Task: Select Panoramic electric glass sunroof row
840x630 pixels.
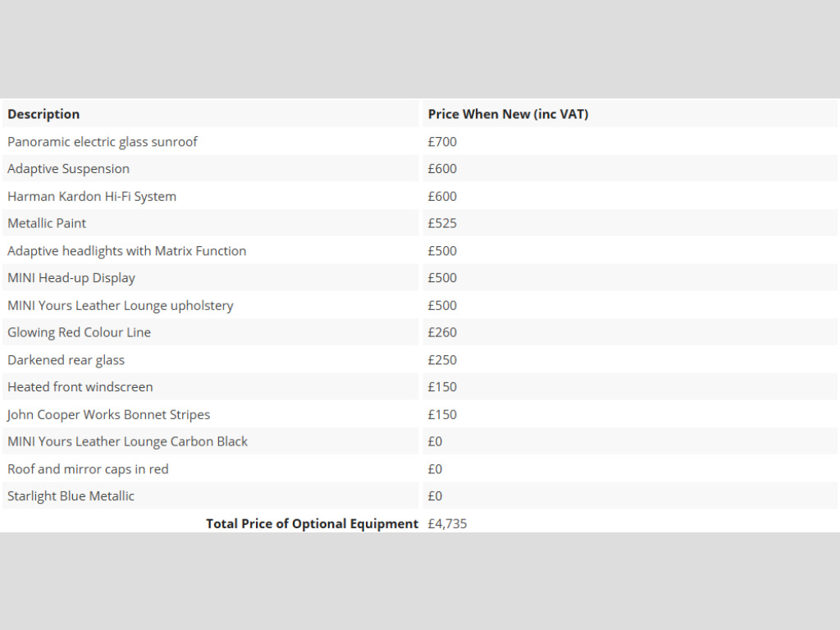Action: pos(420,141)
